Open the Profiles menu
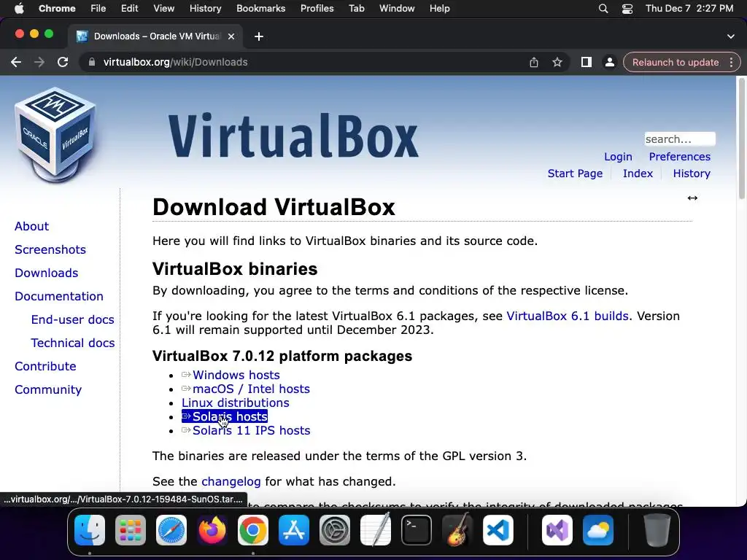The width and height of the screenshot is (747, 560). (317, 9)
